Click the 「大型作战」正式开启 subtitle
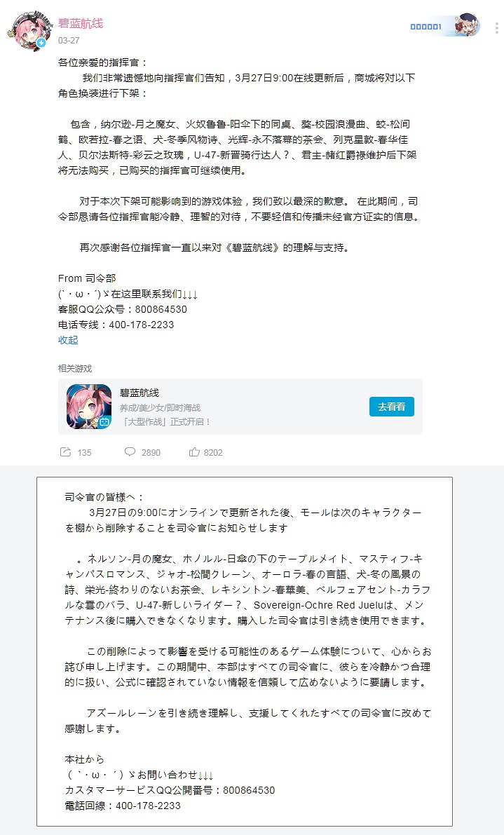 [x=166, y=422]
